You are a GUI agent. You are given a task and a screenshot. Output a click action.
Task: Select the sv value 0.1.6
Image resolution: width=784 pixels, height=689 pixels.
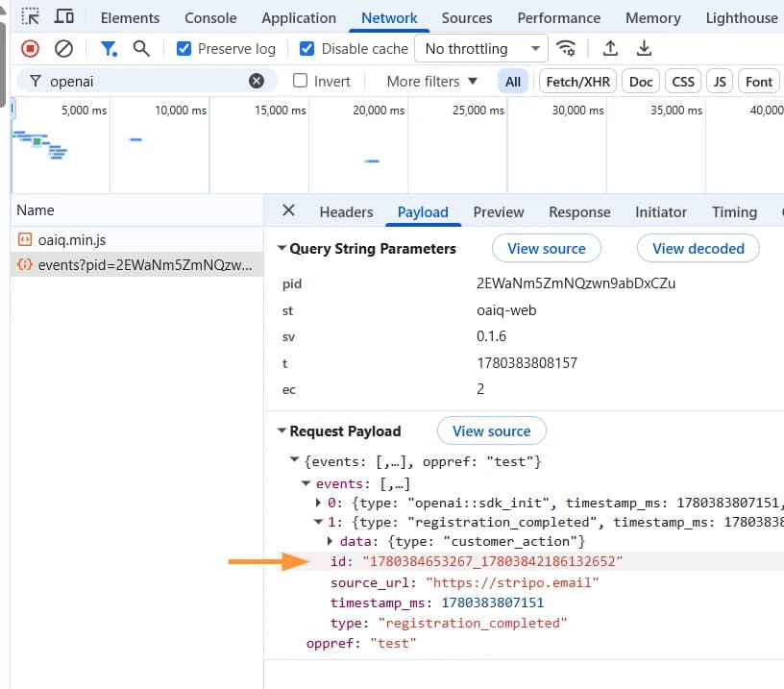(491, 336)
